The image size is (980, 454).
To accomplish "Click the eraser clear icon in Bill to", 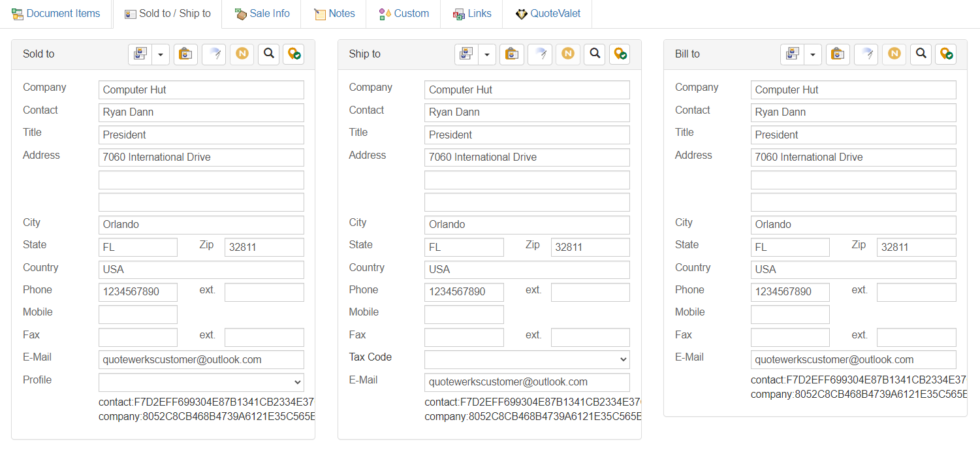I will [x=866, y=54].
